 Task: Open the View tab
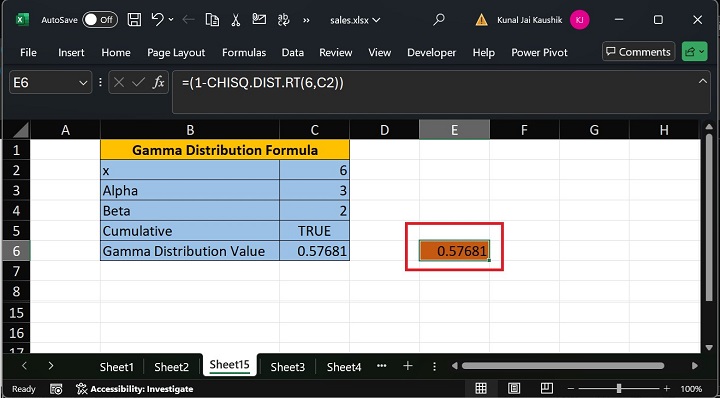tap(379, 52)
